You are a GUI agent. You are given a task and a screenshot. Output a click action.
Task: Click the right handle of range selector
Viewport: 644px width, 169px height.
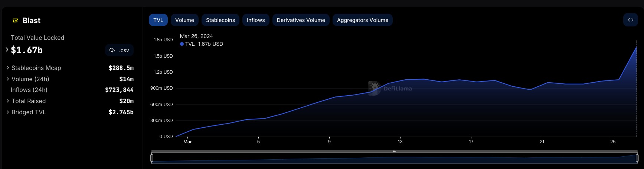coord(637,158)
